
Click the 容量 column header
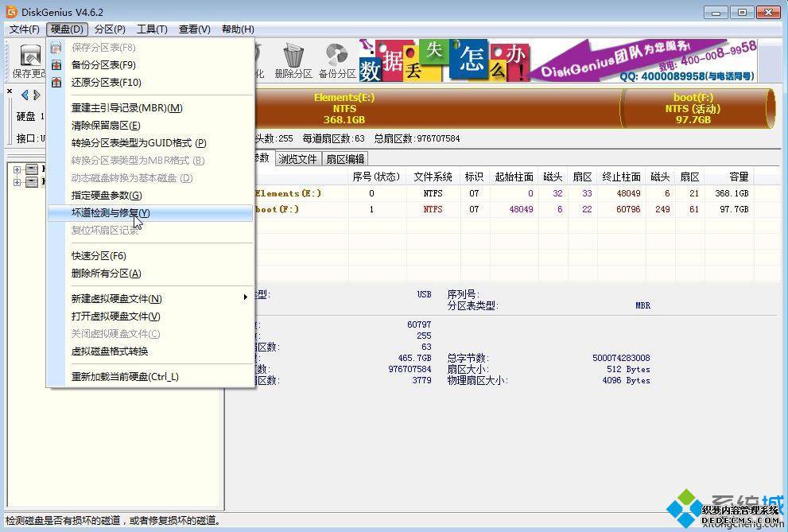(728, 177)
